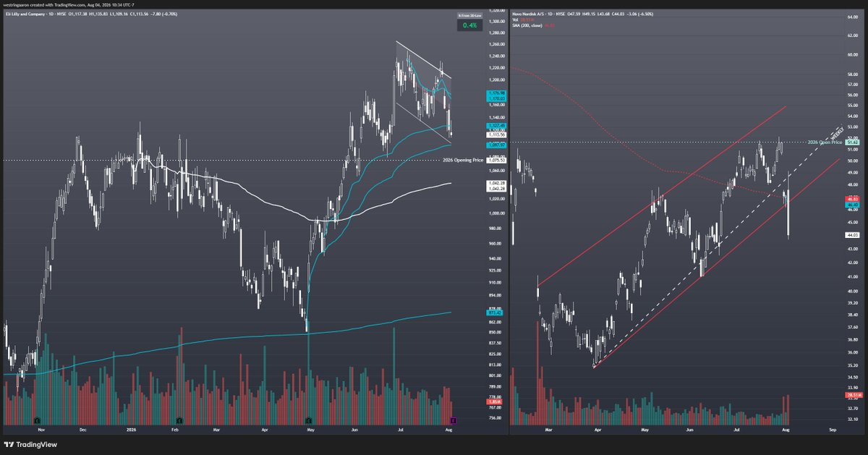Open the Feb earnings marker on Eli Lilly chart
Image resolution: width=868 pixels, height=455 pixels.
(x=178, y=420)
